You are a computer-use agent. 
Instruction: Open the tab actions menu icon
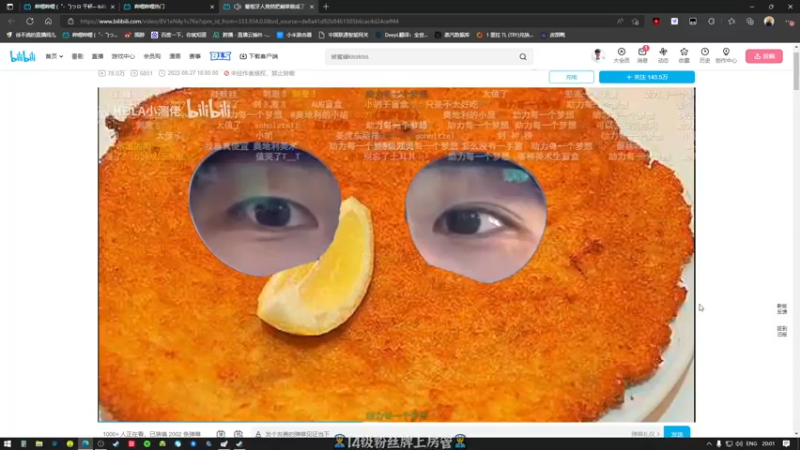point(10,7)
